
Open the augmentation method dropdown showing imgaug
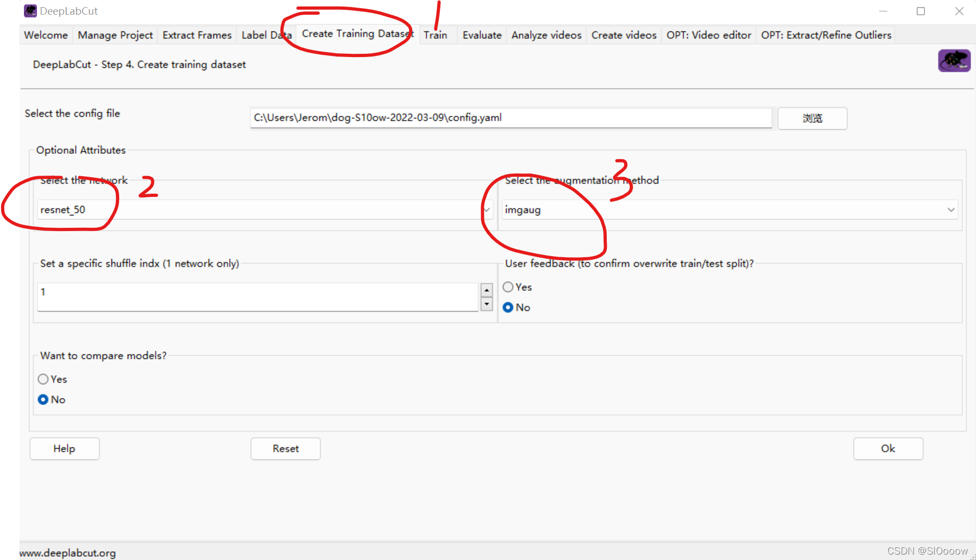point(730,209)
